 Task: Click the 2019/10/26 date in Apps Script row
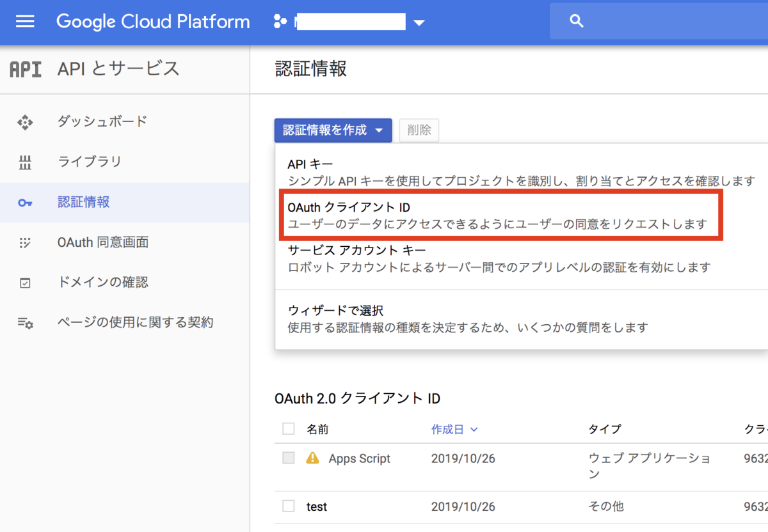pos(463,458)
